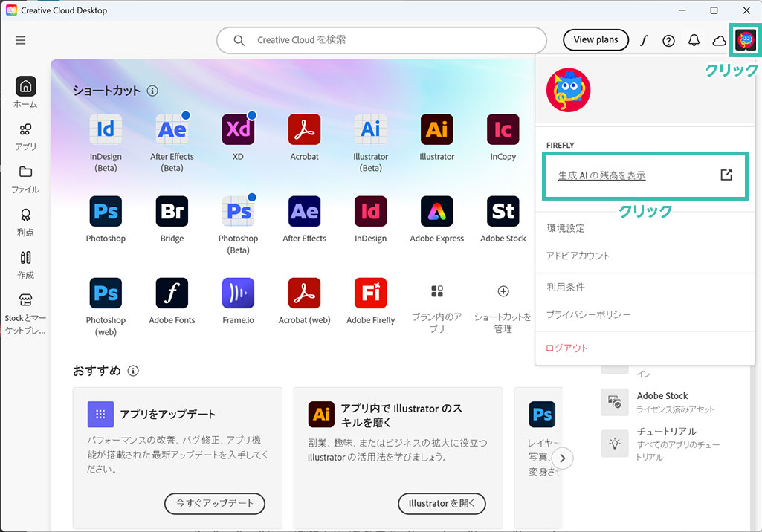This screenshot has width=762, height=532.
Task: Click the notifications bell icon
Action: click(694, 41)
